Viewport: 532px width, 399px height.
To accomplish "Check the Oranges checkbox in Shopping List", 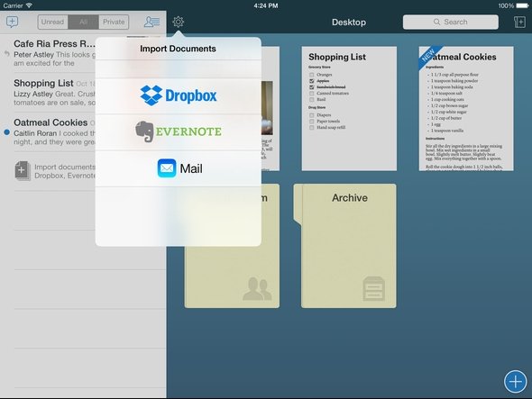I will tap(311, 75).
